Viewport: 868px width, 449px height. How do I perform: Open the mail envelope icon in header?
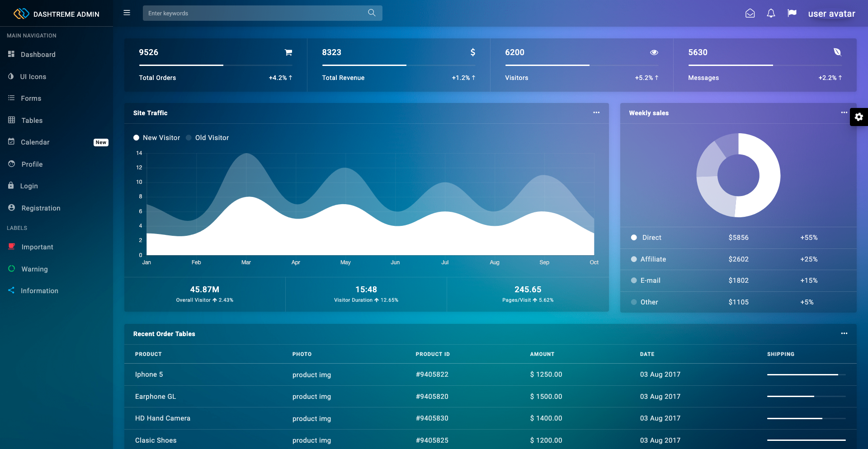[x=750, y=14]
